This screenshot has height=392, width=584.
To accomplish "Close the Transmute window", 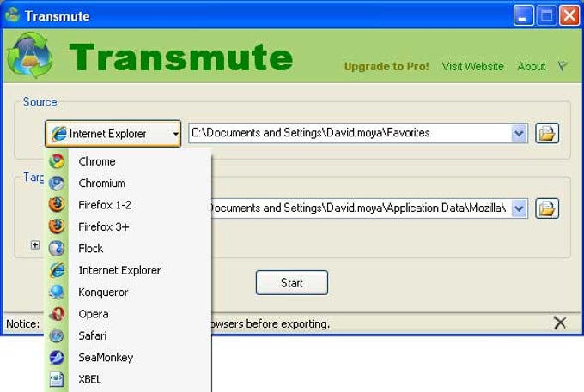I will 569,15.
